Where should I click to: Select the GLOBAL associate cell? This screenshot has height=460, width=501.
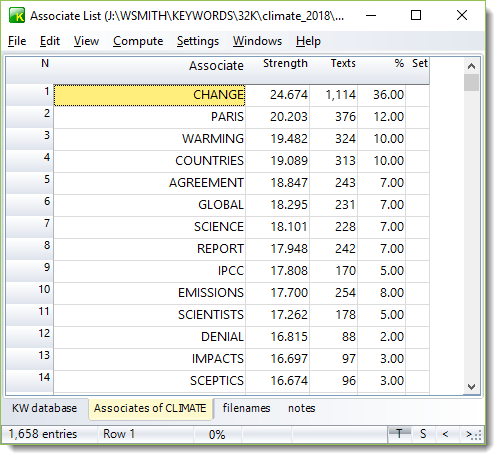coord(149,205)
